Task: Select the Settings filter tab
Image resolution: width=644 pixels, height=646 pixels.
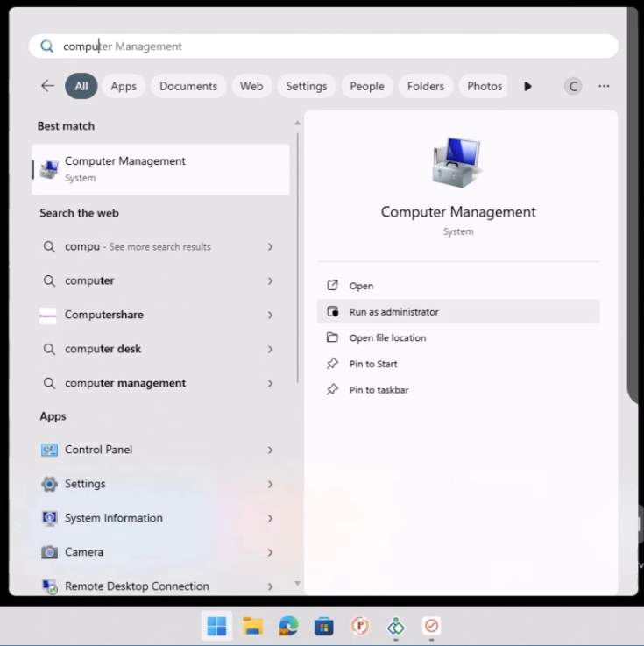Action: pyautogui.click(x=306, y=86)
